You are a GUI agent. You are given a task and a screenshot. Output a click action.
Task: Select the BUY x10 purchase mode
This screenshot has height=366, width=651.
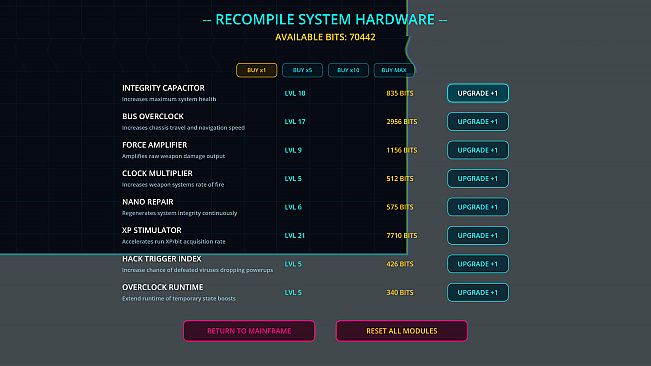[348, 70]
